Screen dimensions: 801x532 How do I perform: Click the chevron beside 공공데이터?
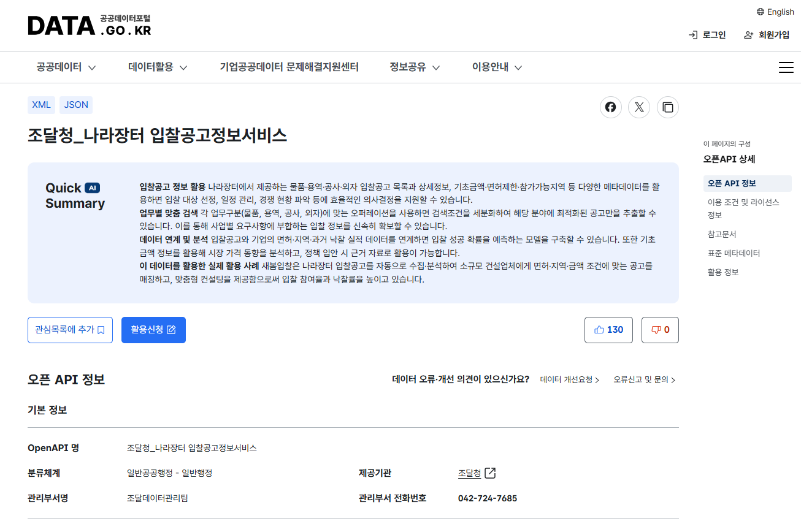pos(92,68)
